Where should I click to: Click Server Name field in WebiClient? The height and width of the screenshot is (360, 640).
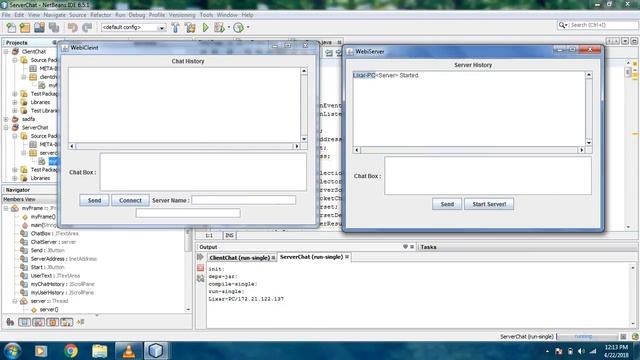(244, 200)
